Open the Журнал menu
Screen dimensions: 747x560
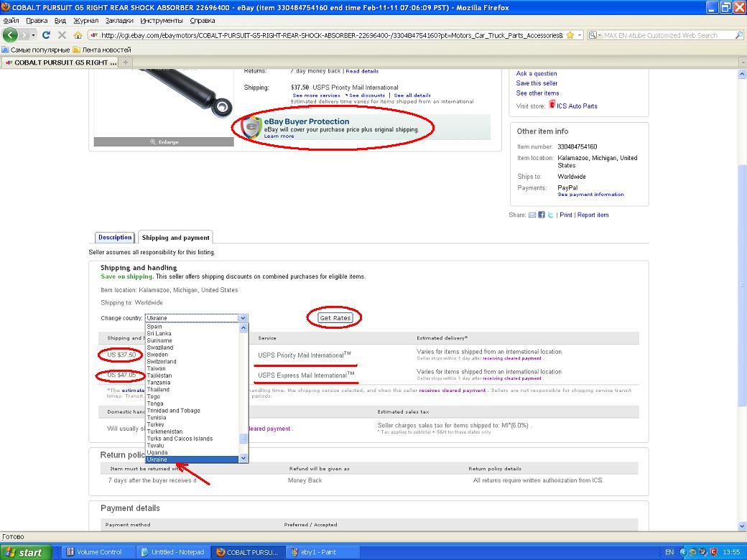85,21
